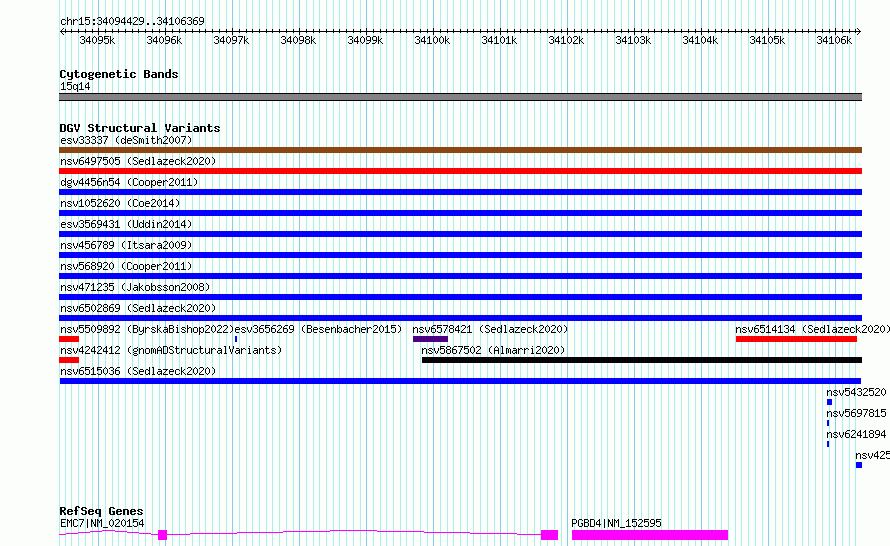
Task: Click the ruler's right scroll arrow
Action: 858,31
